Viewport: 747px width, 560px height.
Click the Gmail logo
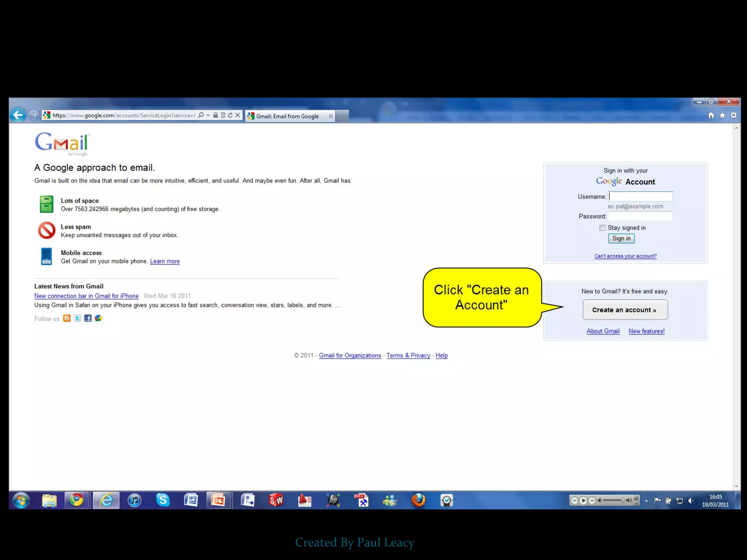pos(62,144)
